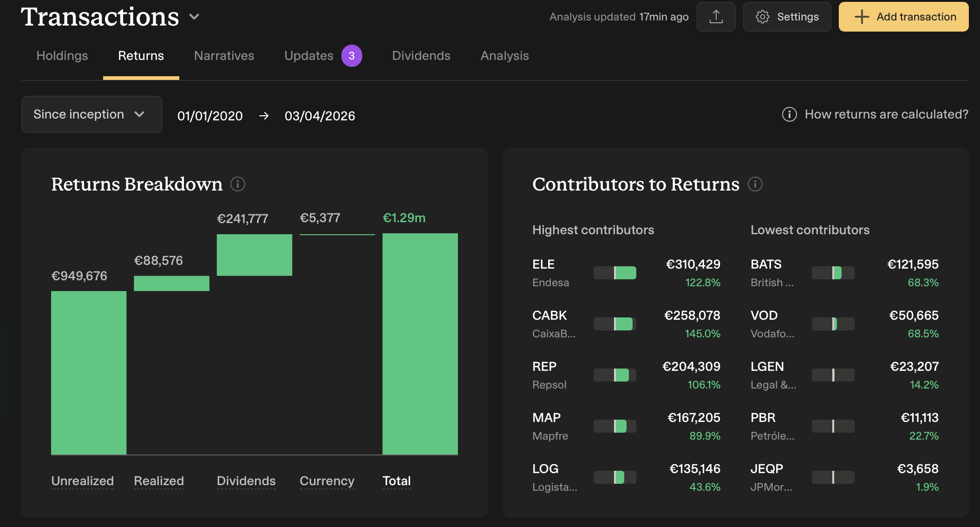The height and width of the screenshot is (527, 980).
Task: Select the Dividends label under the chart
Action: pyautogui.click(x=246, y=481)
